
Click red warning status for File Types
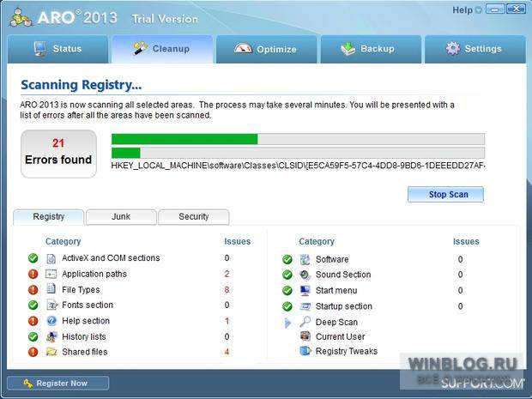coord(33,290)
